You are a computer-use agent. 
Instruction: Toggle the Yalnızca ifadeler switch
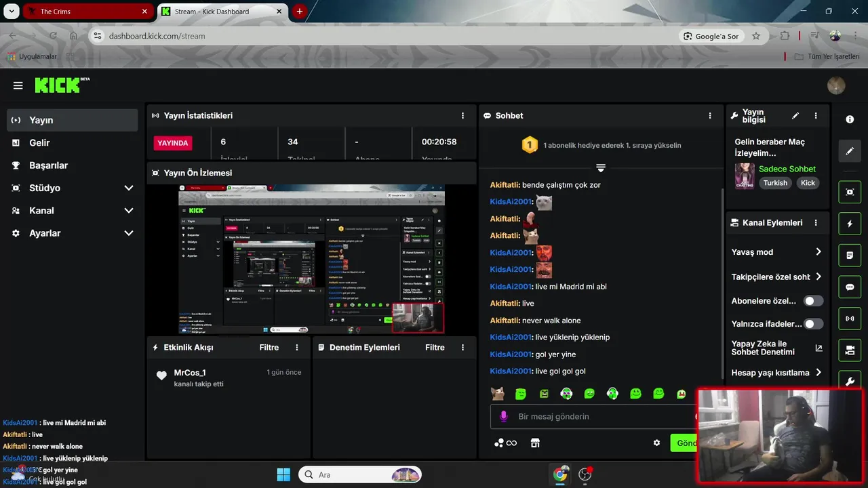813,324
